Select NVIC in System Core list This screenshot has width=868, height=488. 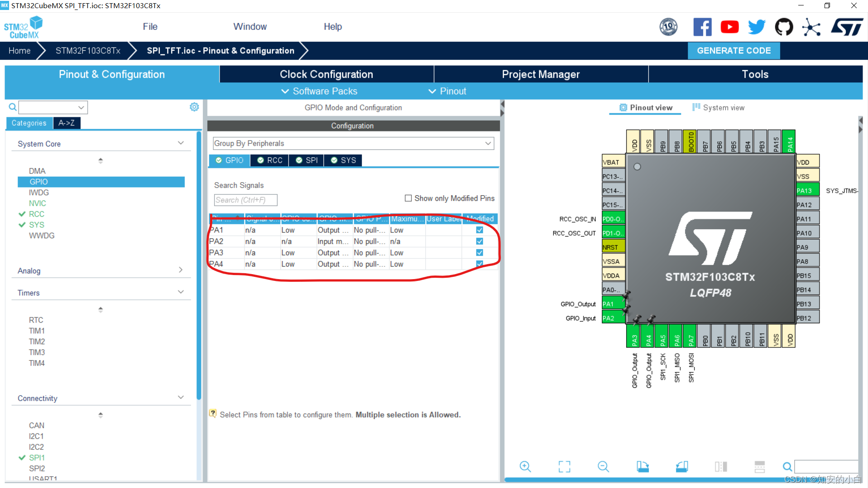click(x=38, y=203)
